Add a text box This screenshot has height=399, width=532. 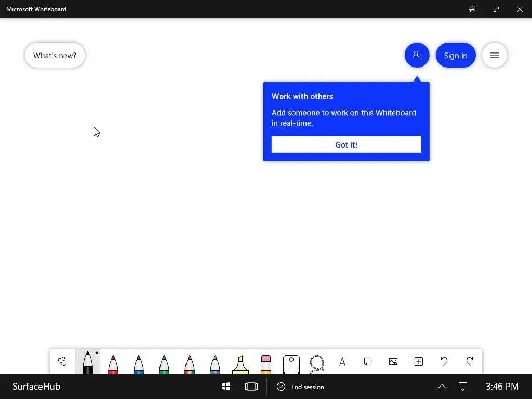tap(342, 362)
